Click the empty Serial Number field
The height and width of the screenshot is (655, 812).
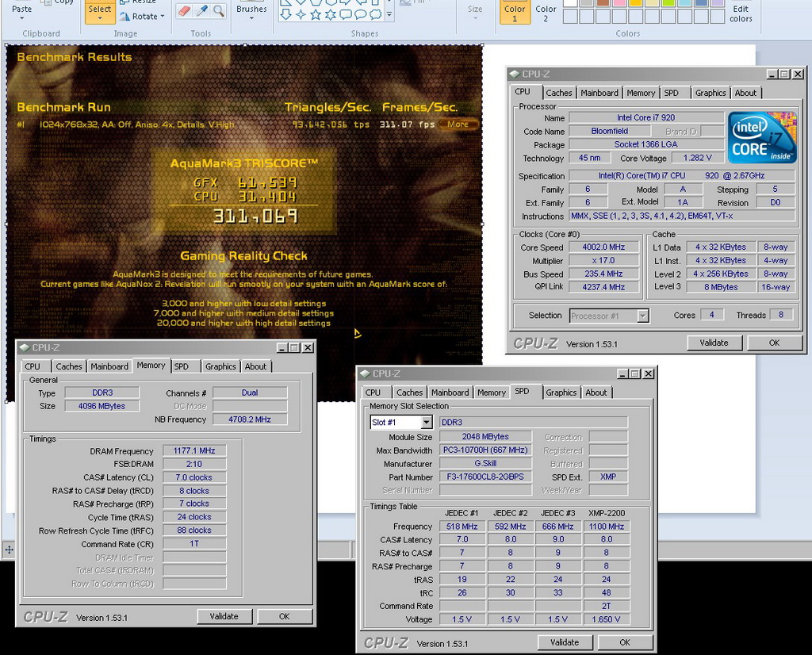pyautogui.click(x=485, y=490)
